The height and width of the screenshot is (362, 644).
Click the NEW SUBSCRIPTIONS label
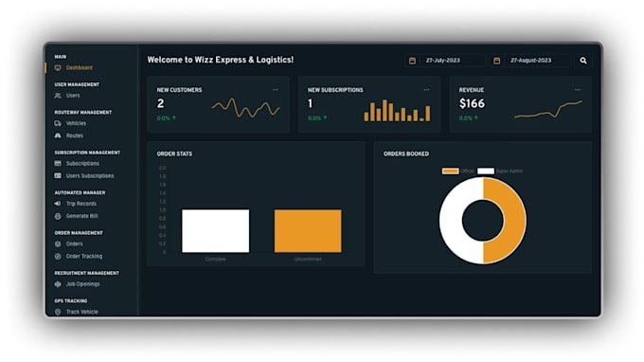click(x=335, y=90)
